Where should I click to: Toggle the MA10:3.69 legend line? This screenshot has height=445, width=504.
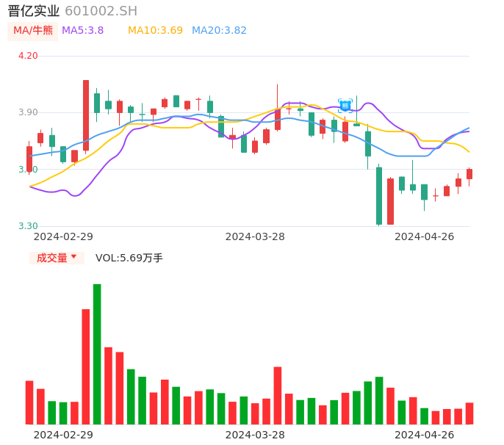(155, 31)
